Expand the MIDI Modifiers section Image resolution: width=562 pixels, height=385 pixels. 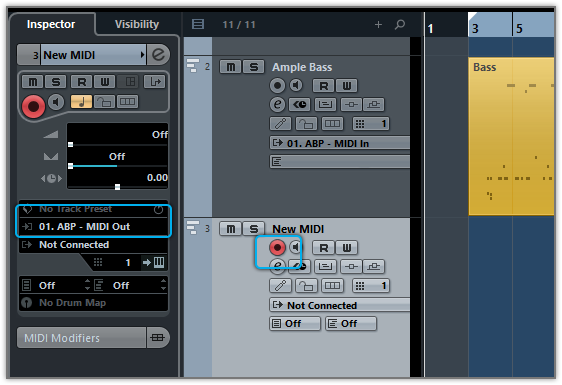coord(82,338)
